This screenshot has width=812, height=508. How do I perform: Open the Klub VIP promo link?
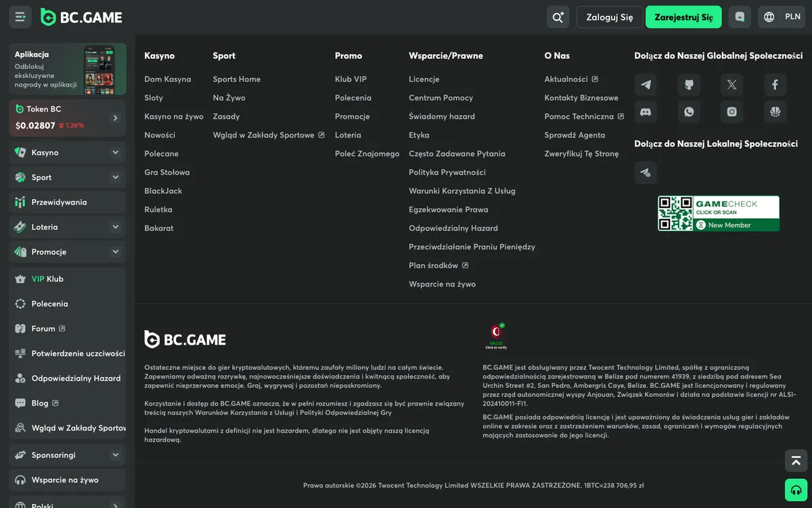pos(351,79)
